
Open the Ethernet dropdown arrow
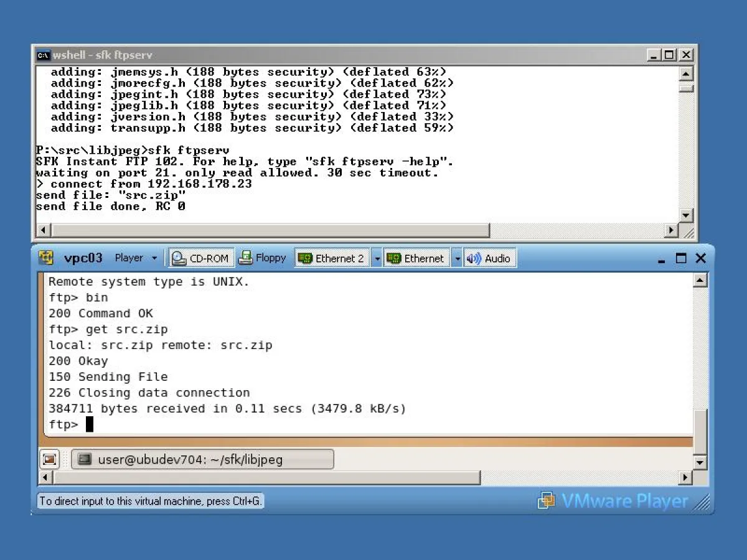pos(457,258)
